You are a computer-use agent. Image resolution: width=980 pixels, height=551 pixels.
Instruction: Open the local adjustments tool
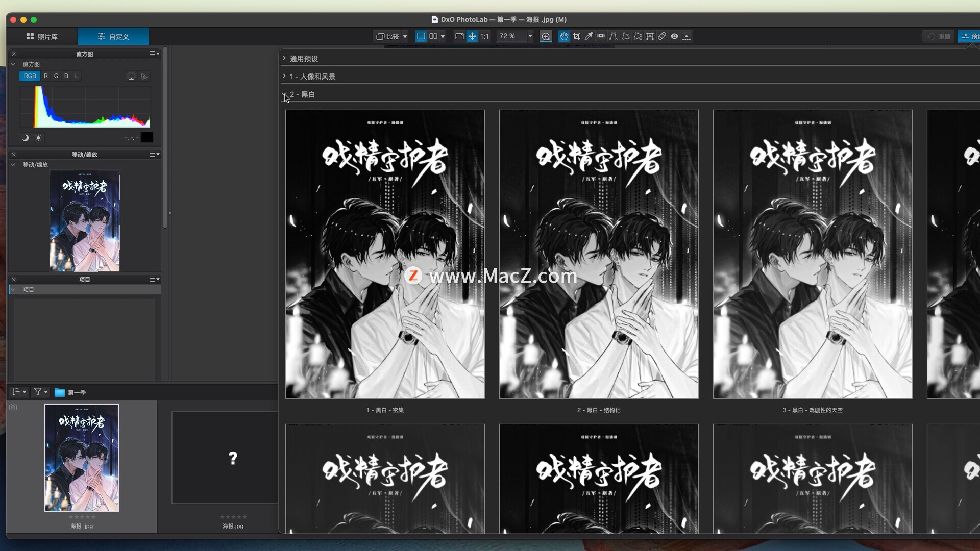point(687,36)
